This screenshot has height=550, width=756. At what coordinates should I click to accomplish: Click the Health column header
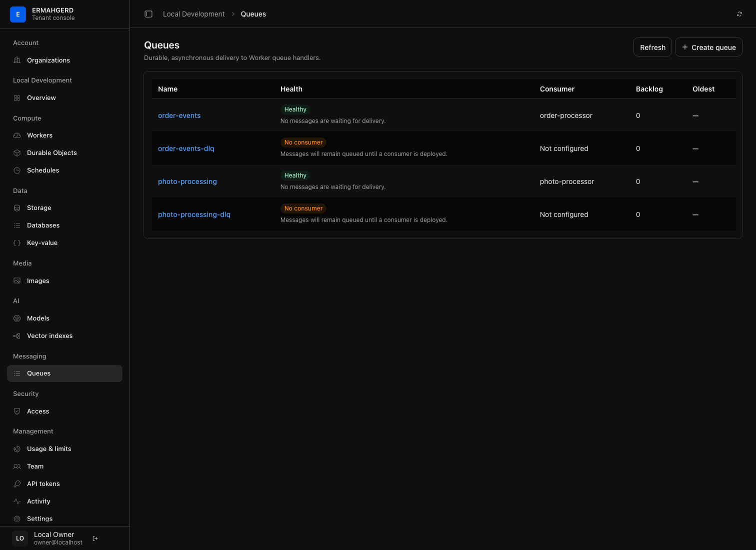[x=291, y=89]
